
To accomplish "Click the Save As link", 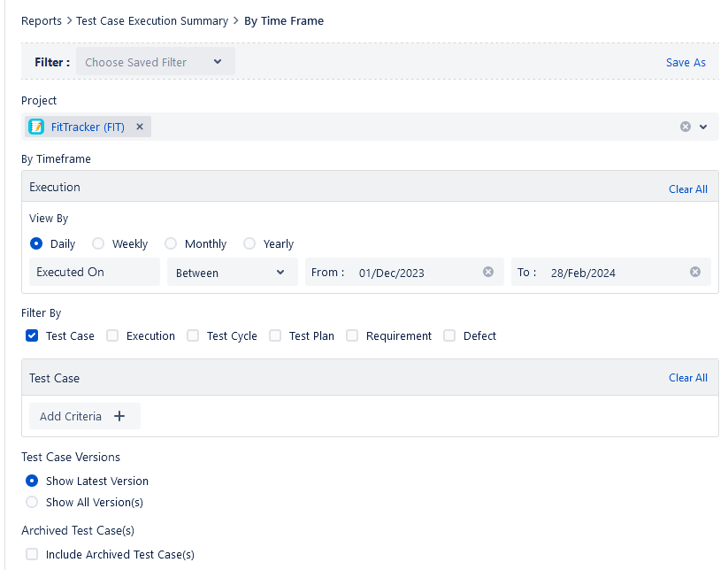I will (x=686, y=62).
